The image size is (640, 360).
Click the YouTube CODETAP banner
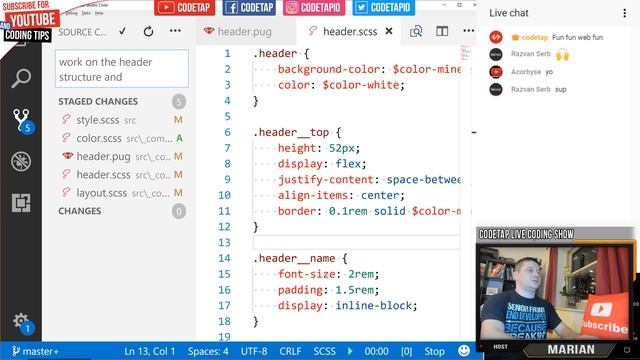184,8
